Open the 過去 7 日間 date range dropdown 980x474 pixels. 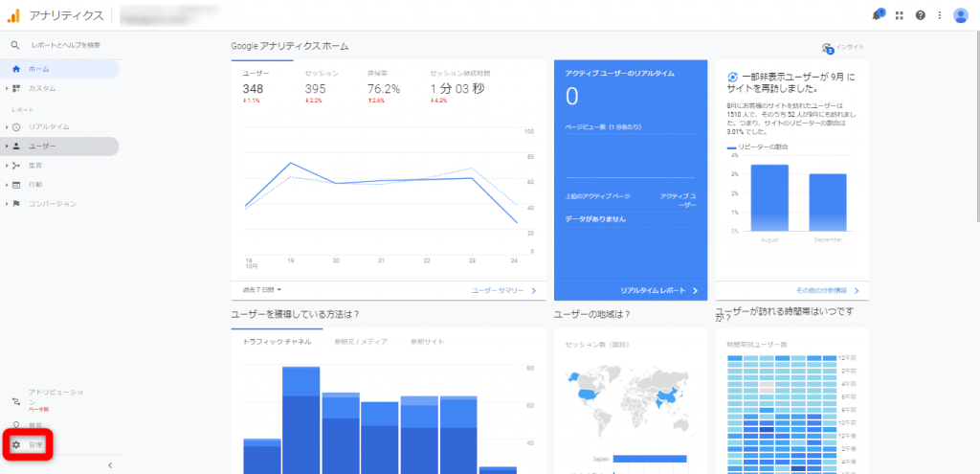[x=262, y=290]
